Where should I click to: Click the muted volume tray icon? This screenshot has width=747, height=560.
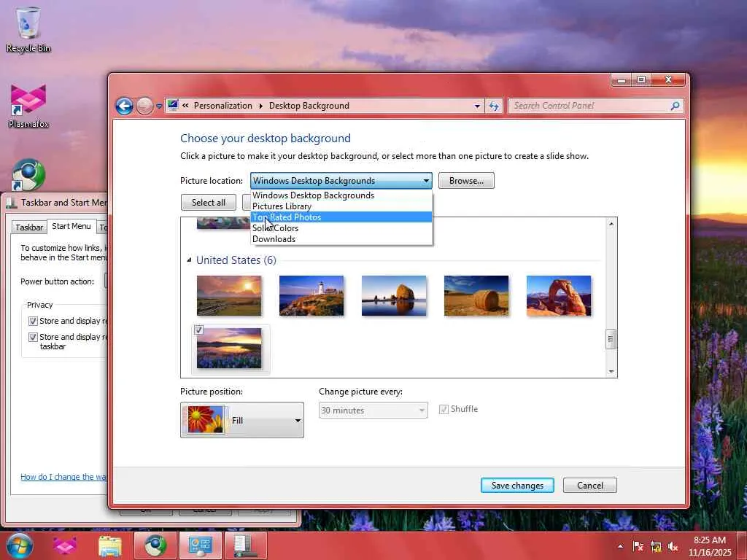(673, 546)
